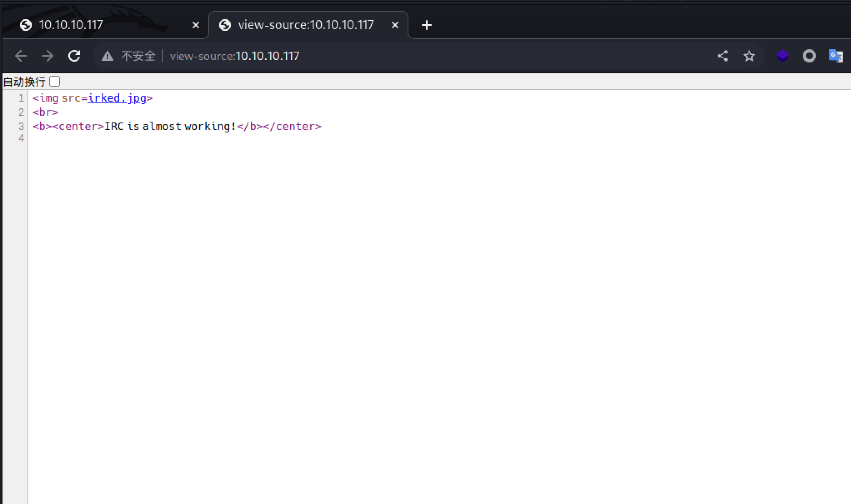
Task: Close the view-source tab
Action: (x=395, y=25)
